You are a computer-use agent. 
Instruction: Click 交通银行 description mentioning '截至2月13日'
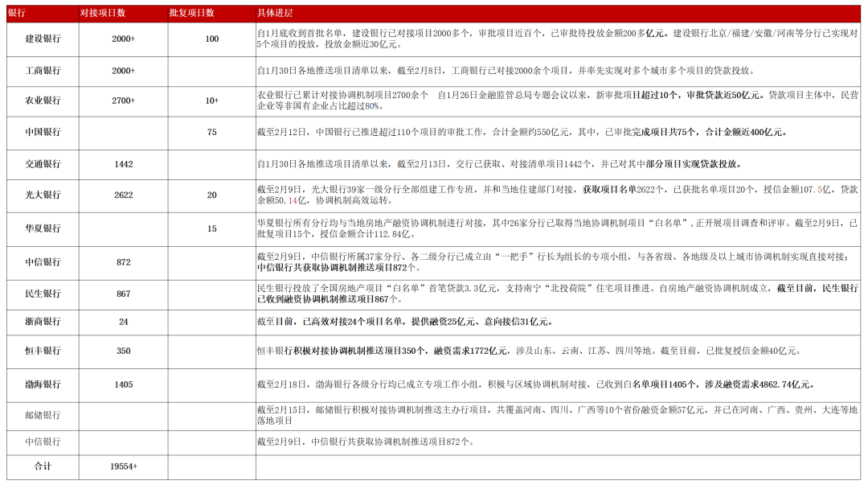pyautogui.click(x=499, y=165)
